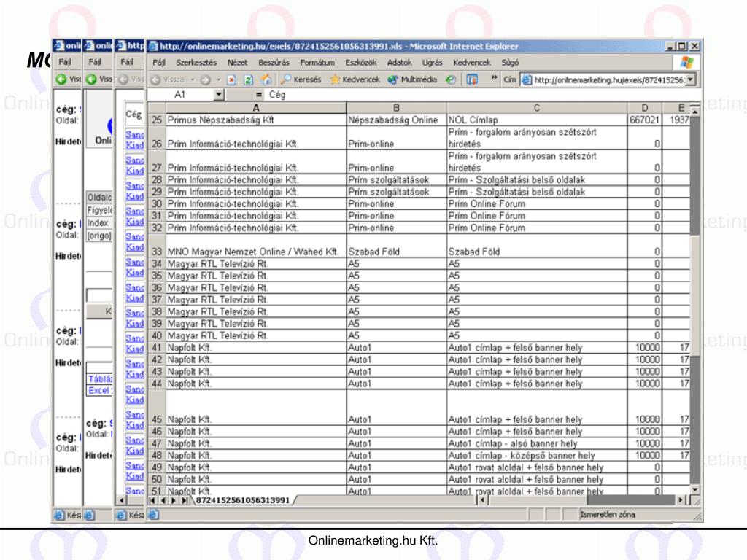Click [origo] item in second background window
The image size is (747, 560).
tap(99, 236)
